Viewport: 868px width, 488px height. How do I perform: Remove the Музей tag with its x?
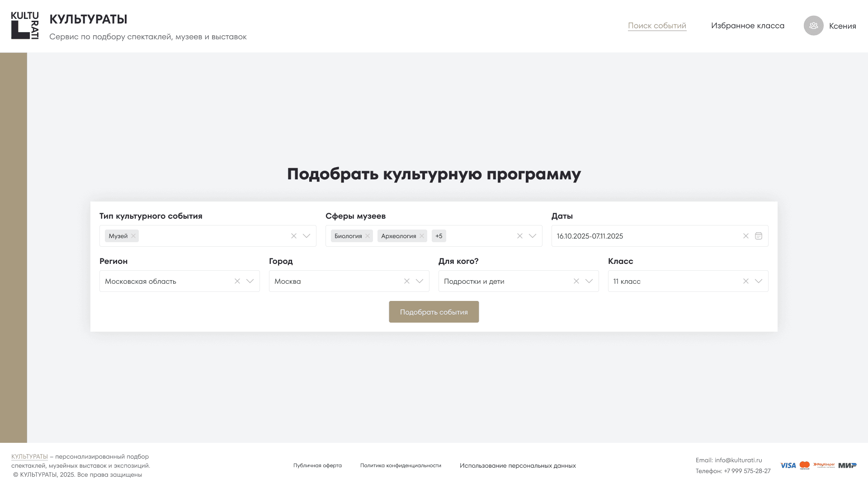coord(133,236)
